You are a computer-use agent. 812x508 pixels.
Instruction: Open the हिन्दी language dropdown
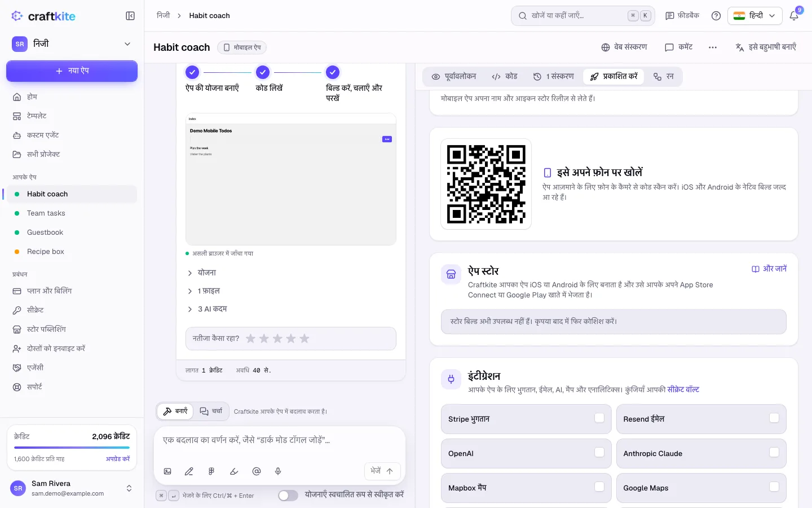coord(754,16)
